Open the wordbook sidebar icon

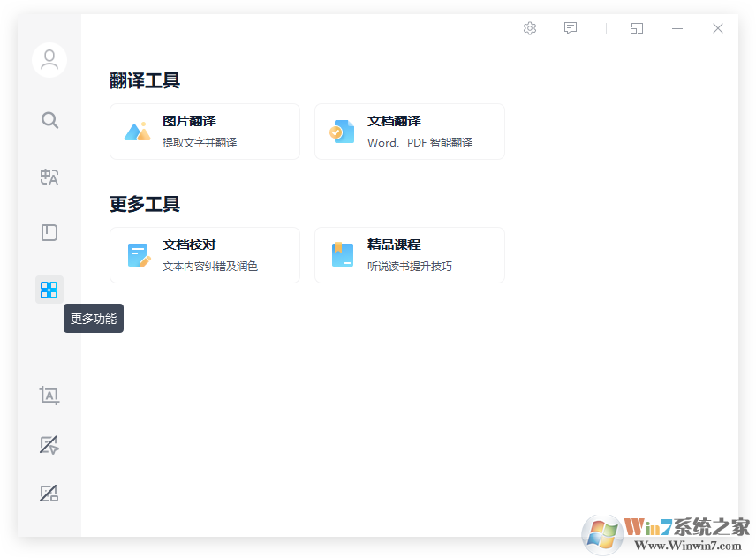click(x=49, y=232)
